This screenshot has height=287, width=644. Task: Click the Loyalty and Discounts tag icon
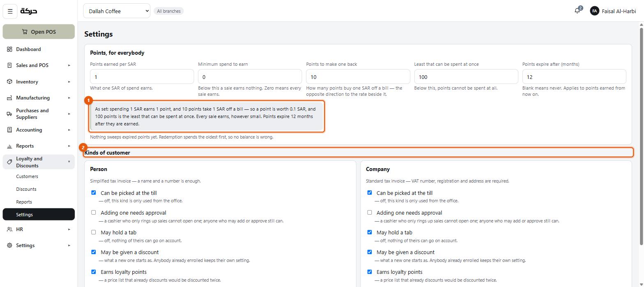point(9,162)
